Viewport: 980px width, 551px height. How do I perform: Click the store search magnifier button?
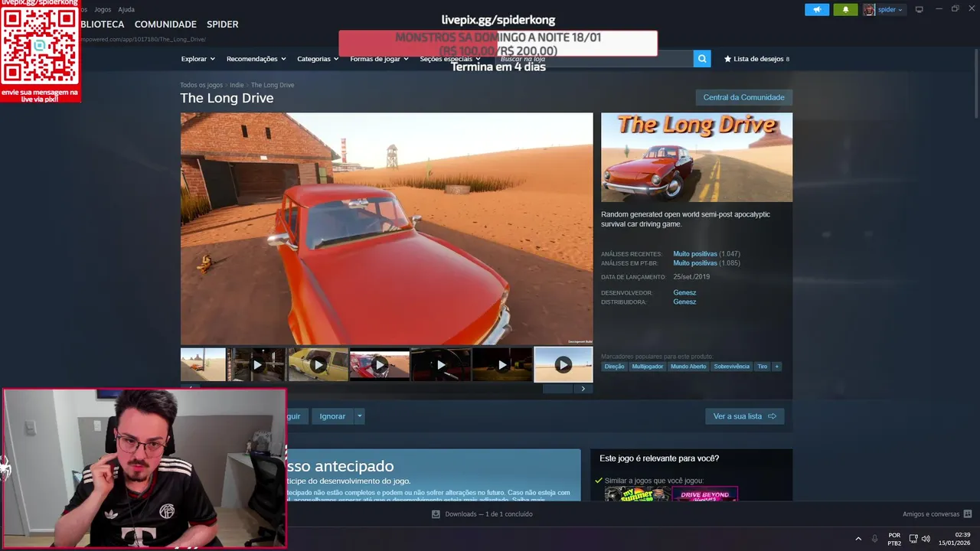point(702,58)
